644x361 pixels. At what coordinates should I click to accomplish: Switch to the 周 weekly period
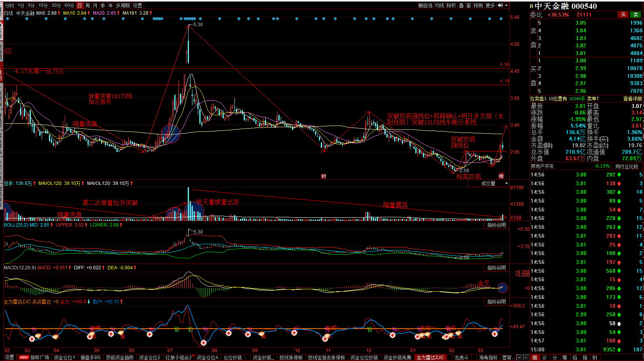(88, 5)
